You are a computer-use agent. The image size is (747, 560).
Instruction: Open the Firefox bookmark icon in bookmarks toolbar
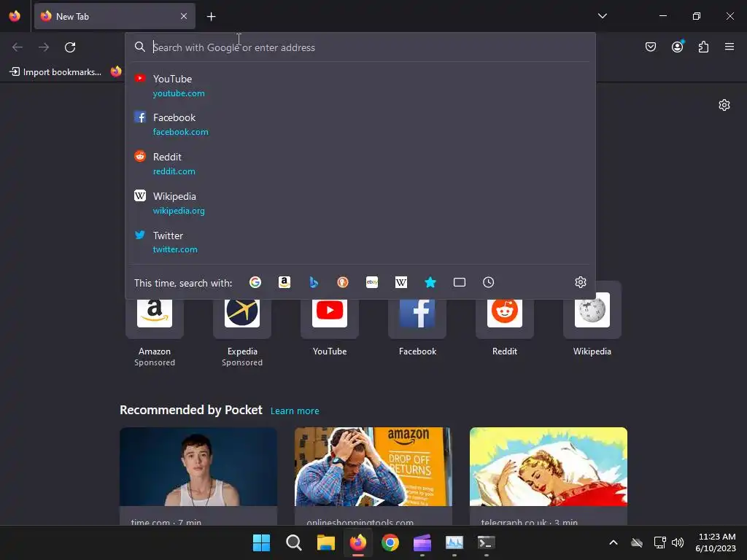click(x=116, y=72)
